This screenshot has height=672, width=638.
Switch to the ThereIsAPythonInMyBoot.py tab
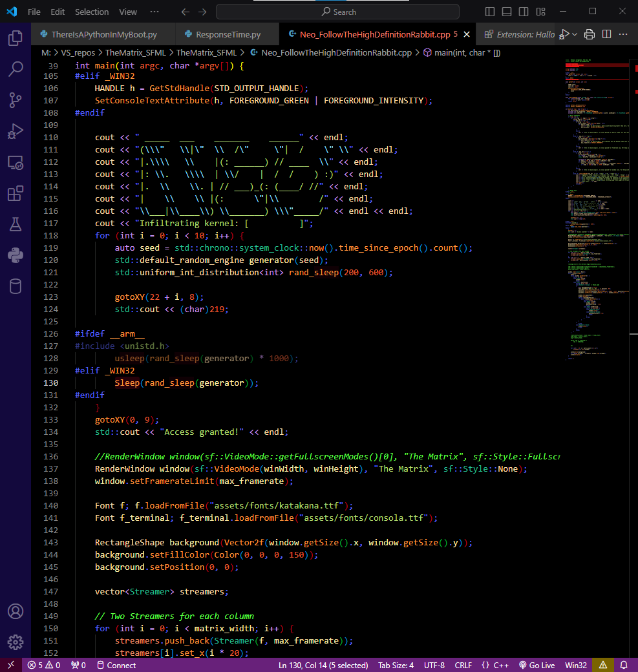(103, 34)
